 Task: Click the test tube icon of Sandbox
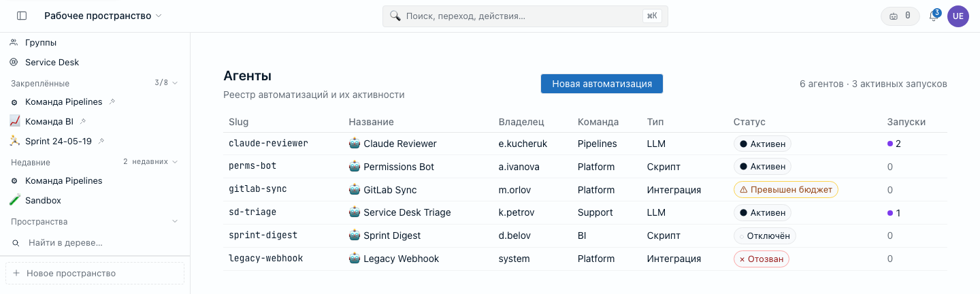15,200
